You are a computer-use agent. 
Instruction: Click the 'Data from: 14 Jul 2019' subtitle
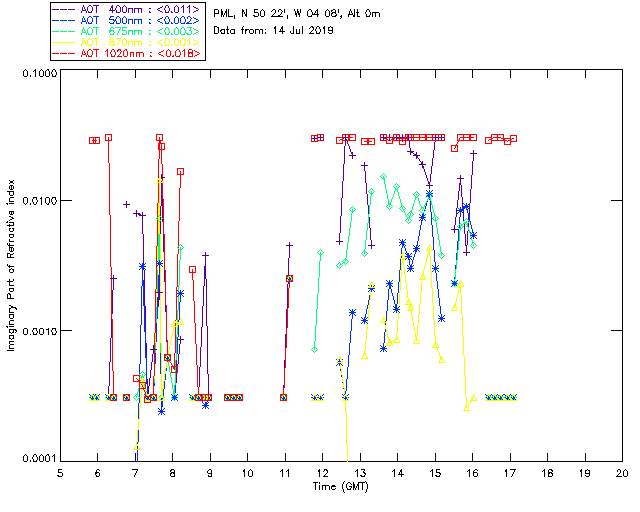coord(273,31)
